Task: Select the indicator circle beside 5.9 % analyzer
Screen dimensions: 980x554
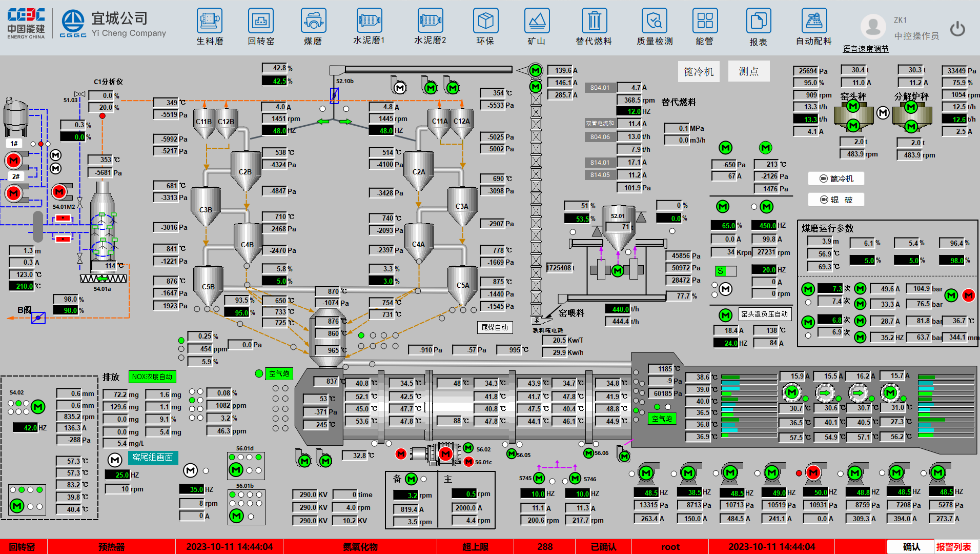Action: click(181, 359)
